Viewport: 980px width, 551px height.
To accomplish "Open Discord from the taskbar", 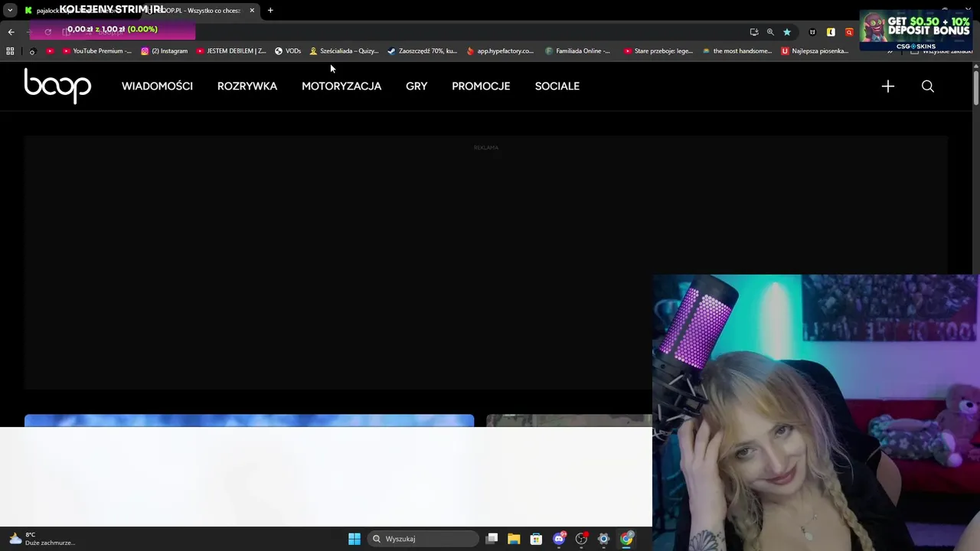I will click(559, 539).
